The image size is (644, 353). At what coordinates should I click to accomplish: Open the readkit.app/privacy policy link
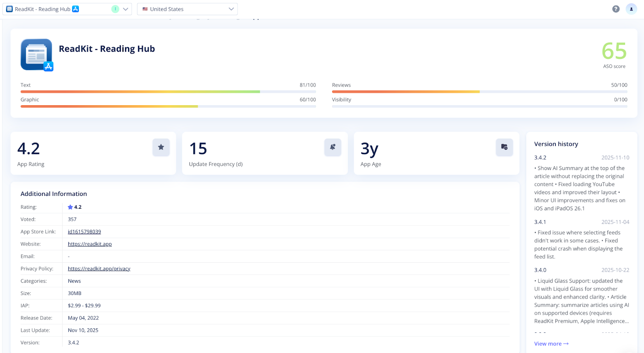pyautogui.click(x=99, y=269)
